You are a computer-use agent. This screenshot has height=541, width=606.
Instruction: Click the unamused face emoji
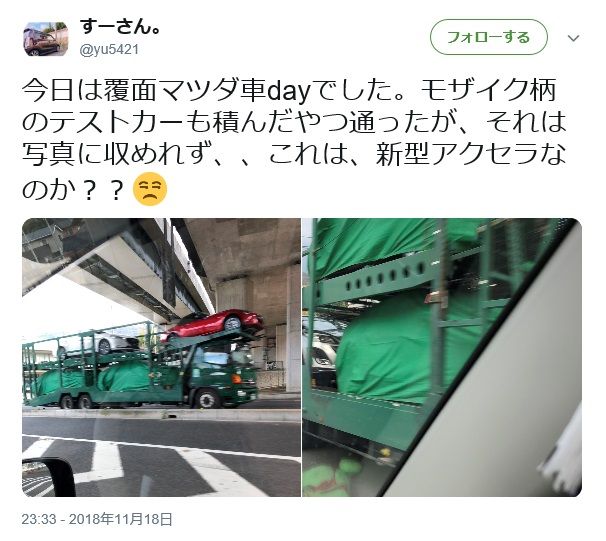point(150,189)
